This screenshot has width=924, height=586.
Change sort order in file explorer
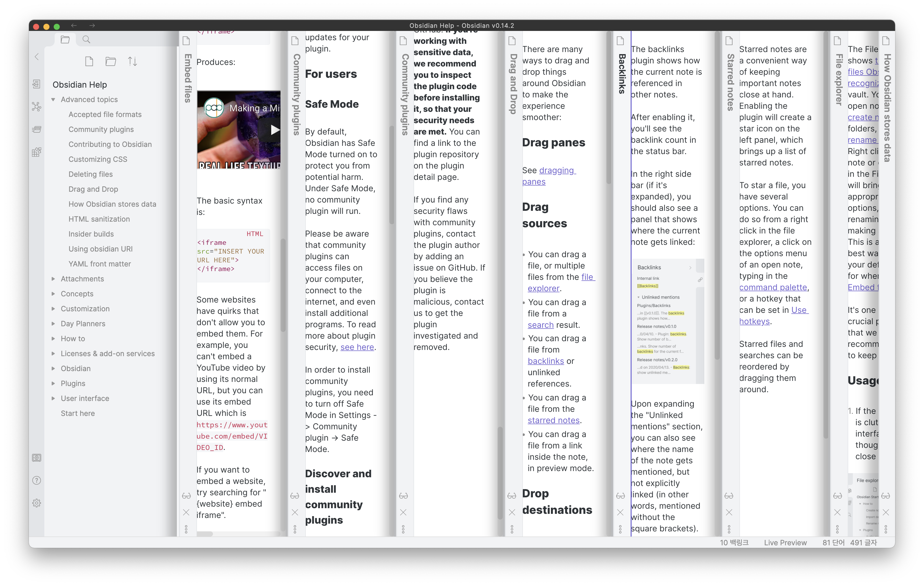pos(132,61)
